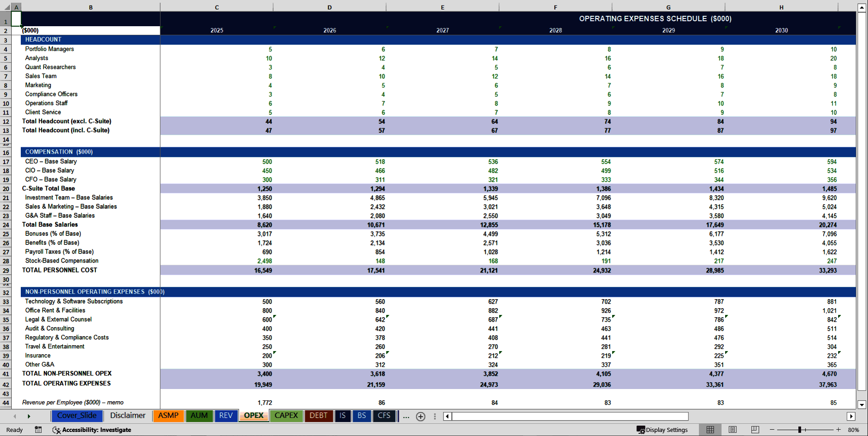Switch to Page Layout view icon
Viewport: 868px width, 436px height.
click(732, 429)
